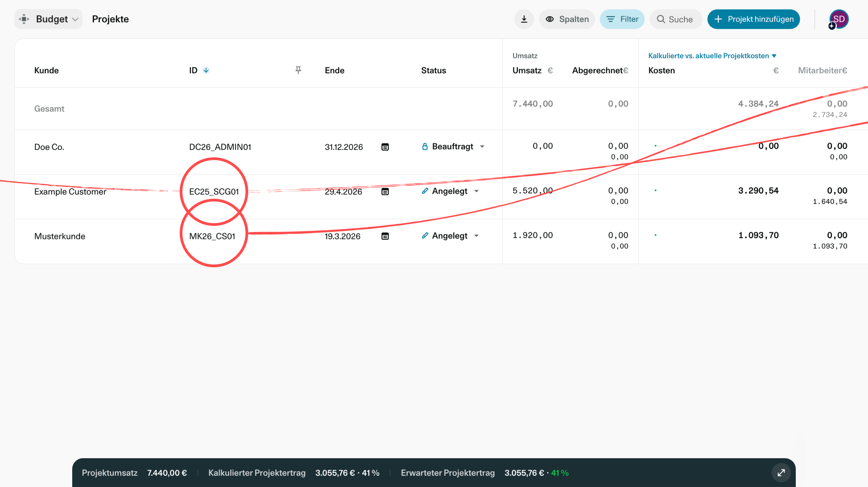Click the Suche search field
This screenshot has height=487, width=868.
coord(676,19)
